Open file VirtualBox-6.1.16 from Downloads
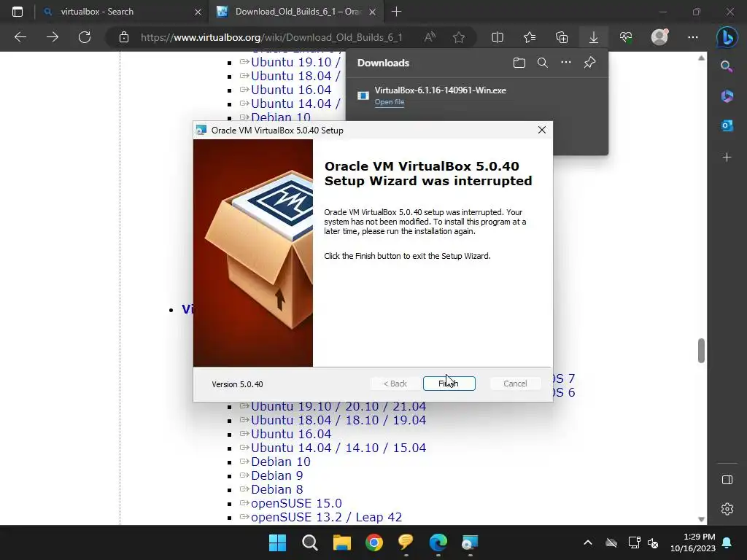 coord(390,102)
